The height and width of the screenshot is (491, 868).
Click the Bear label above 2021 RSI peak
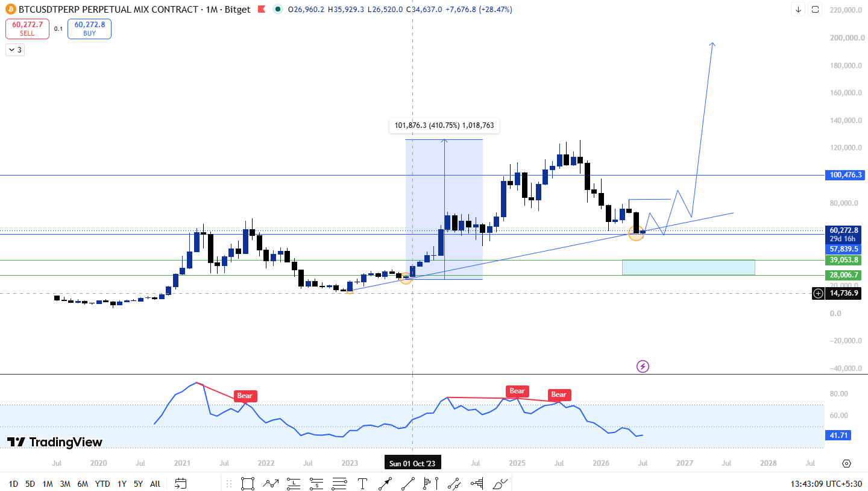(245, 396)
